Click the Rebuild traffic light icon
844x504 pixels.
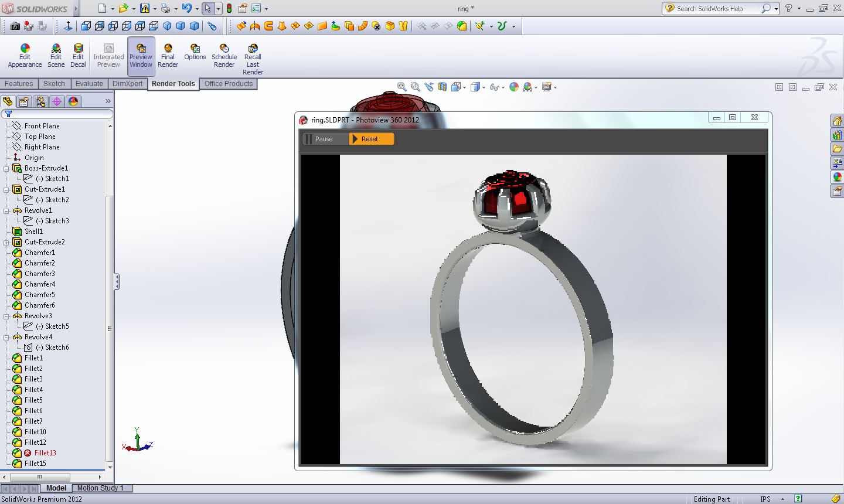[229, 8]
